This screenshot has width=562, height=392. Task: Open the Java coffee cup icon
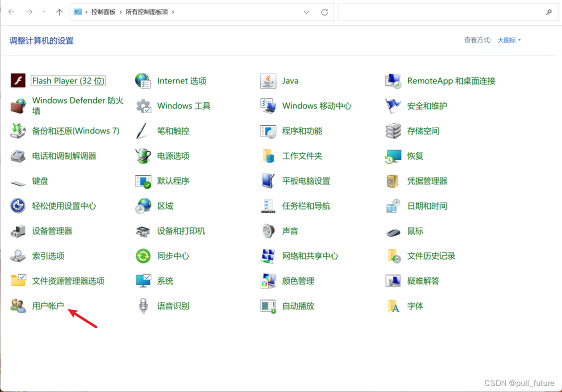(268, 80)
